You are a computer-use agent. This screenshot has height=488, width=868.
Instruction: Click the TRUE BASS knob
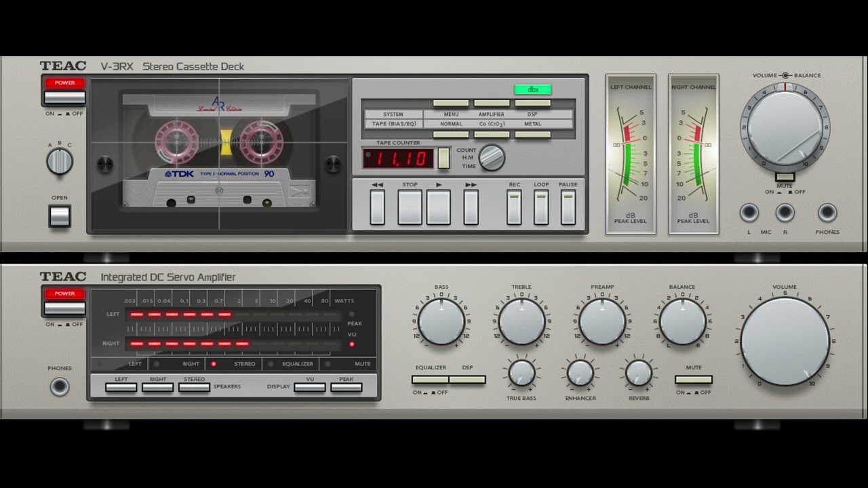[x=521, y=373]
